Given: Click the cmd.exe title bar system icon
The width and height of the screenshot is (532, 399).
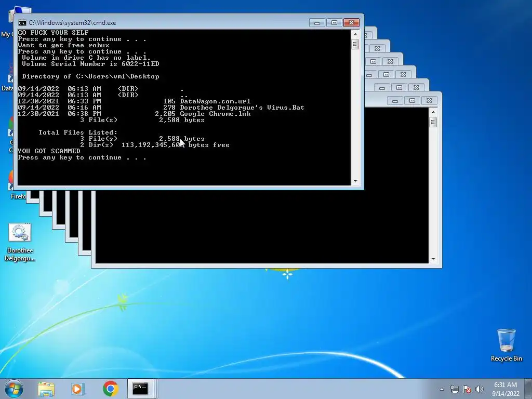Looking at the screenshot, I should coord(22,23).
